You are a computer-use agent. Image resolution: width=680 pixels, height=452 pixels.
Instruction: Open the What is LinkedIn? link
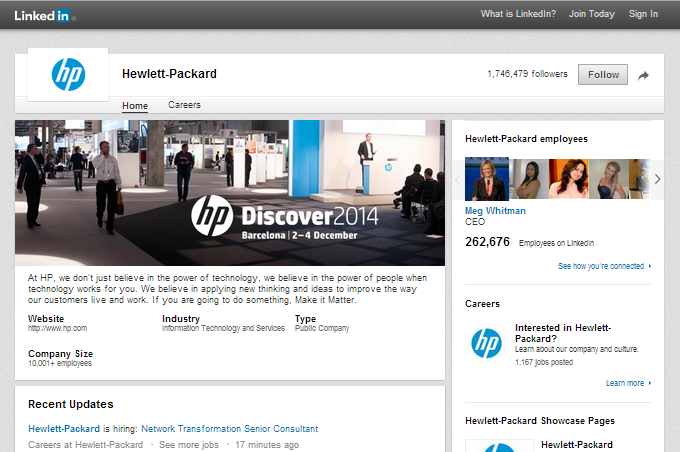[x=517, y=14]
